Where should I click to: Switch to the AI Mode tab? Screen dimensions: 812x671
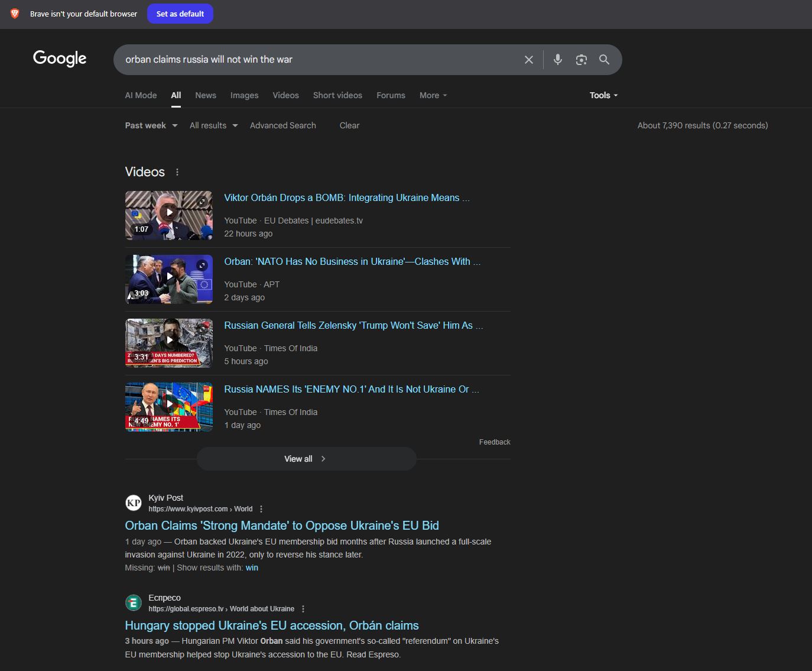pyautogui.click(x=141, y=95)
